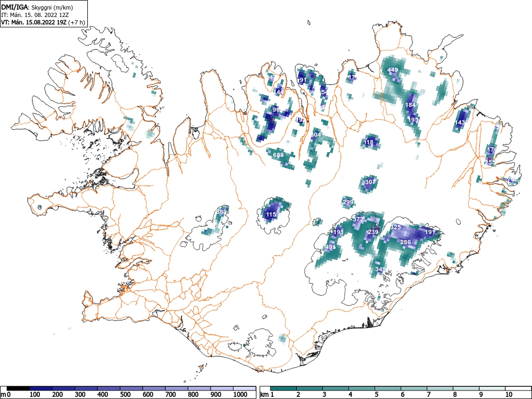Click the 372 visibility value

pyautogui.click(x=358, y=219)
